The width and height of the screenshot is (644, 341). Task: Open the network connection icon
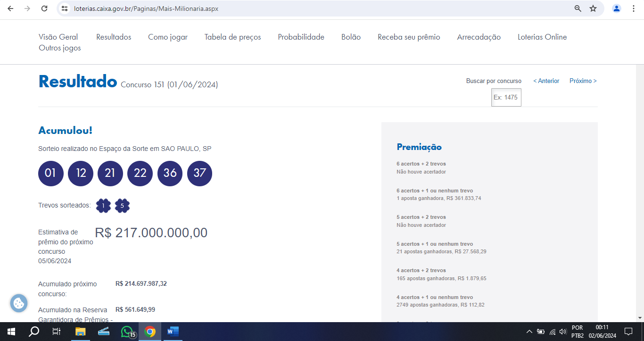coord(553,332)
